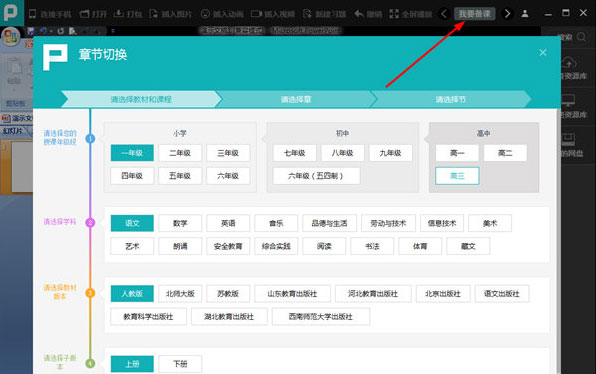Click PowerPoint quick access redo icon

[61, 31]
